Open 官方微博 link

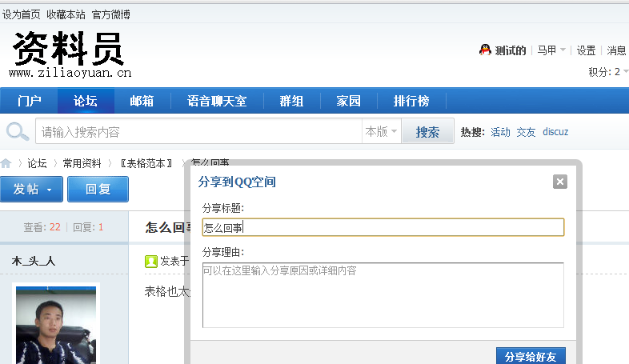[111, 15]
